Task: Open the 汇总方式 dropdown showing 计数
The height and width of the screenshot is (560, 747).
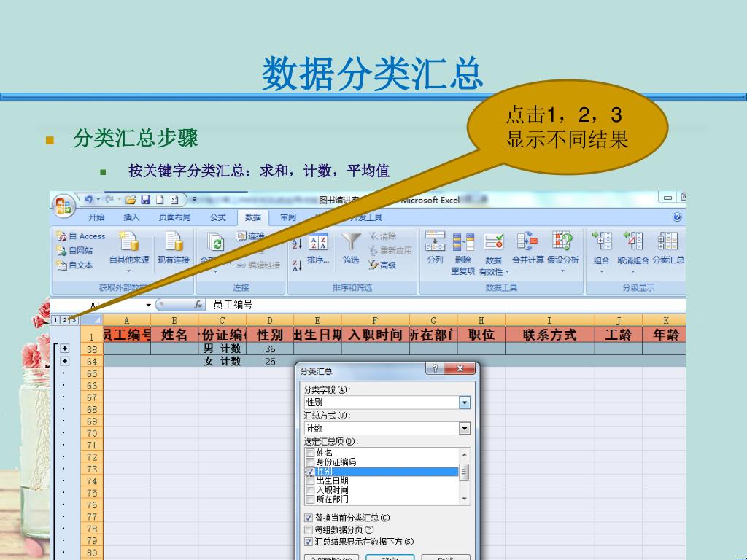Action: coord(465,429)
